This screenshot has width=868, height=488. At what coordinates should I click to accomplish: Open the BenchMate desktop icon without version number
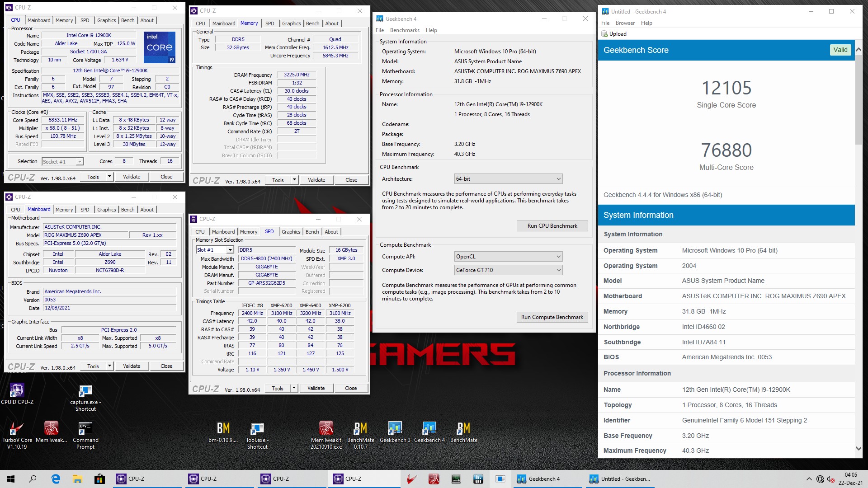pyautogui.click(x=463, y=432)
